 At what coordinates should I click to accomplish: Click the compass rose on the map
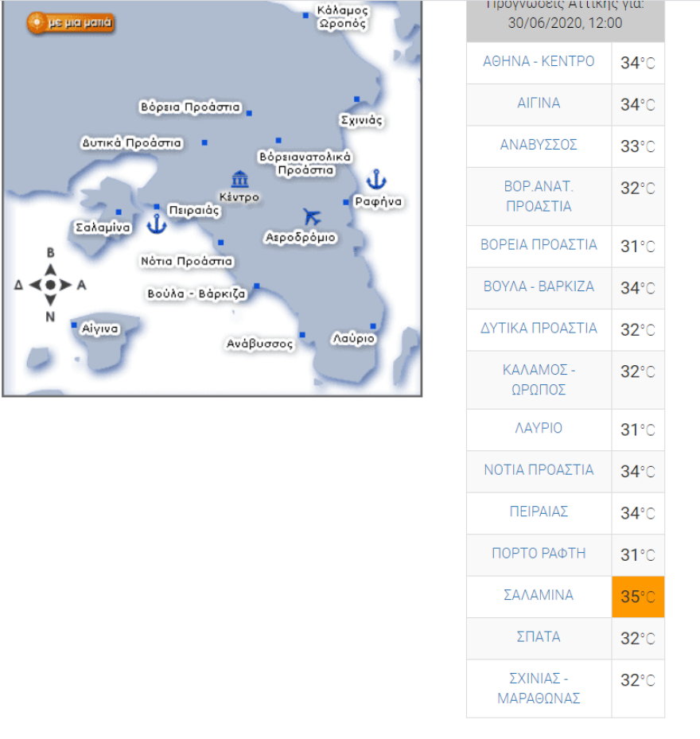pyautogui.click(x=50, y=285)
